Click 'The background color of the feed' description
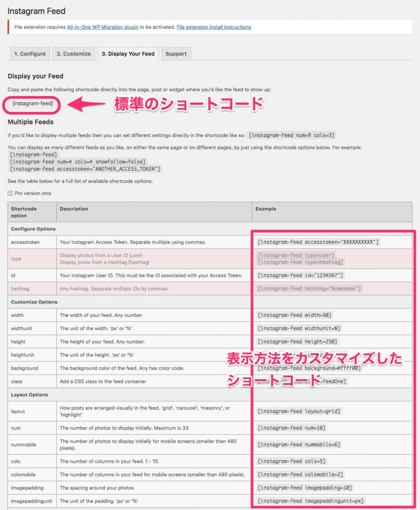The width and height of the screenshot is (420, 510). click(x=122, y=368)
